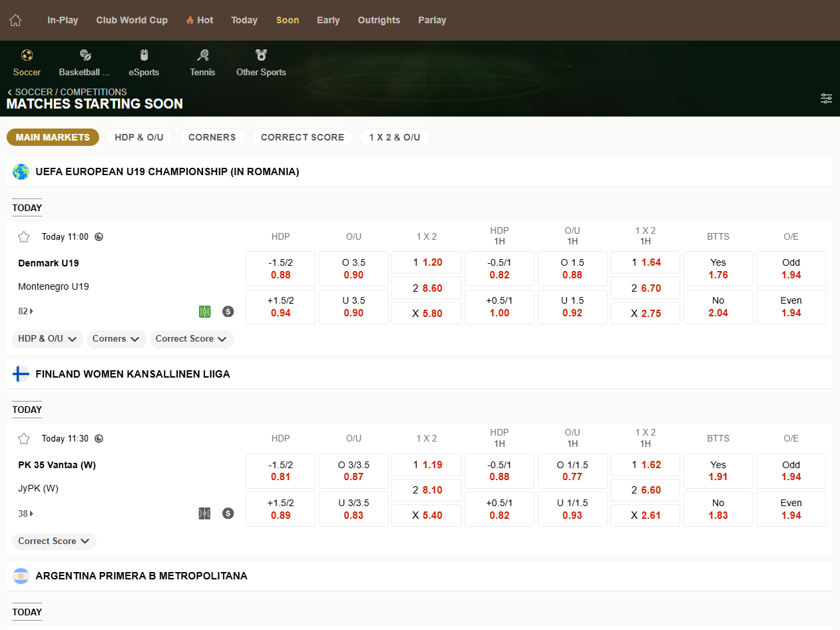This screenshot has height=630, width=840.
Task: Pick the Tennis racket icon
Action: [202, 55]
